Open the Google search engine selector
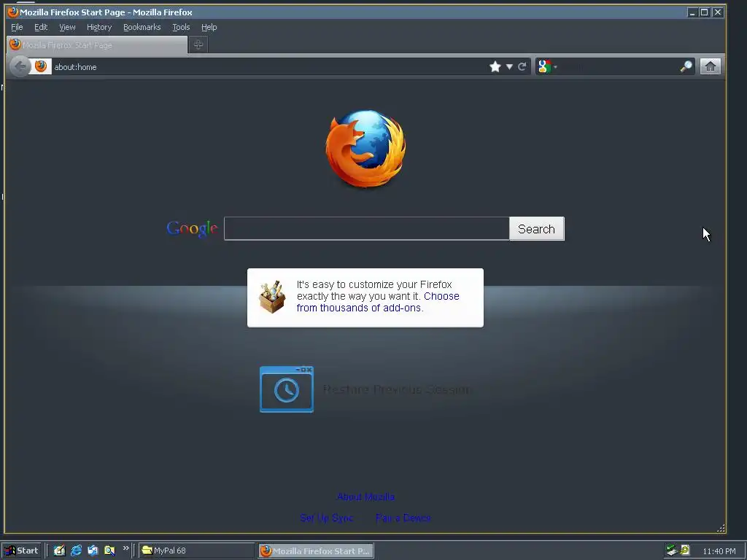Screen dimensions: 747x560 547,66
